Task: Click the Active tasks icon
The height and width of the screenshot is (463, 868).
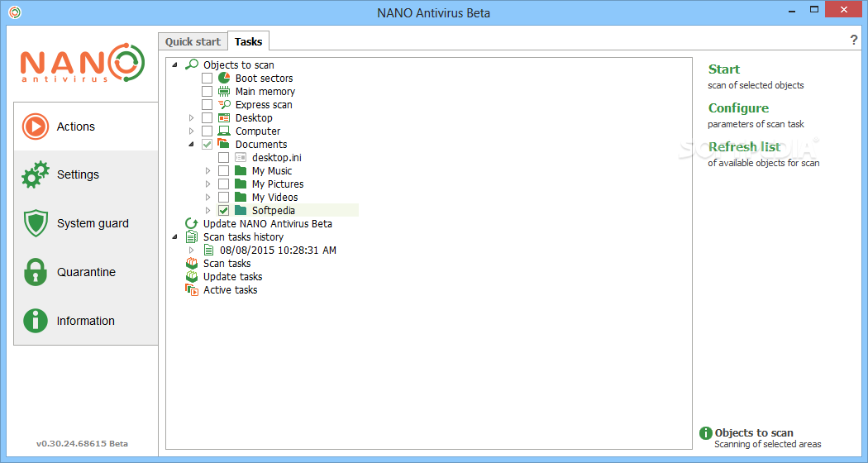Action: tap(192, 289)
